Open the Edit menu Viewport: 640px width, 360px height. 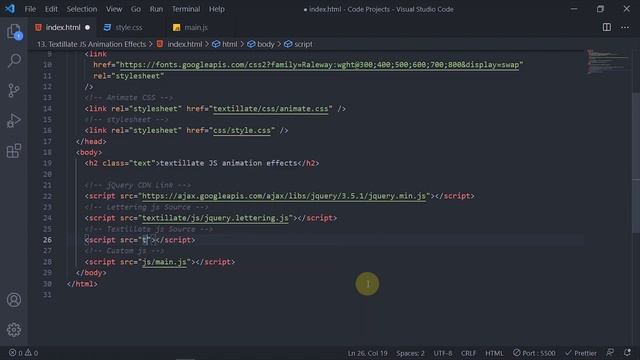tap(51, 9)
